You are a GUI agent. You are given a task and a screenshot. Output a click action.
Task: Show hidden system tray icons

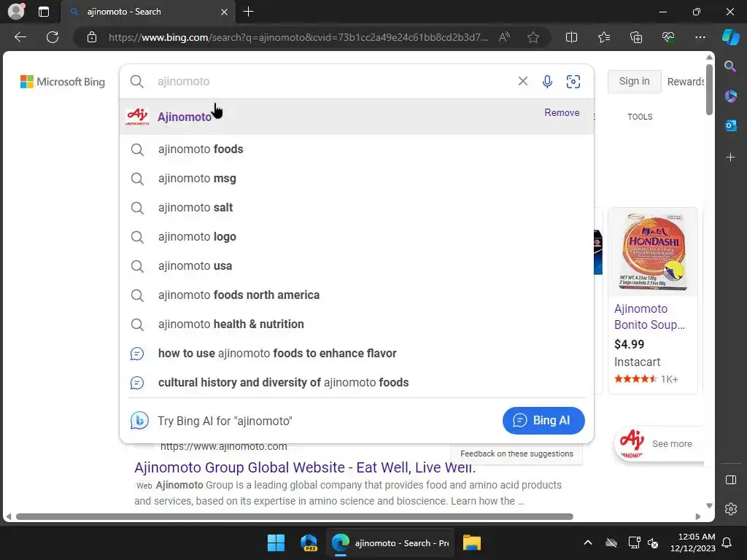pos(588,542)
